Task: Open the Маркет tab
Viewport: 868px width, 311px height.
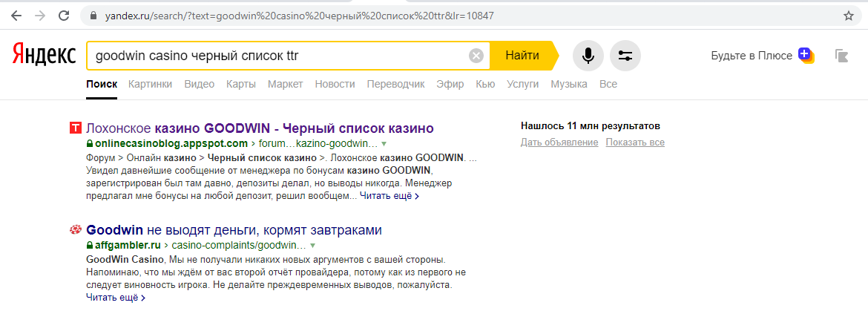Action: [x=285, y=84]
